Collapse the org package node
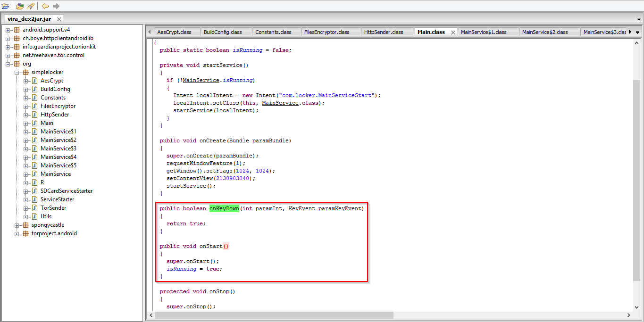Viewport: 644px width, 322px height. pos(8,64)
